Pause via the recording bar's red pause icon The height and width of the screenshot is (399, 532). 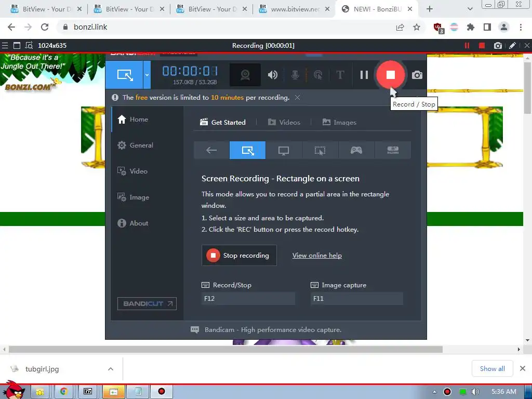pyautogui.click(x=467, y=46)
